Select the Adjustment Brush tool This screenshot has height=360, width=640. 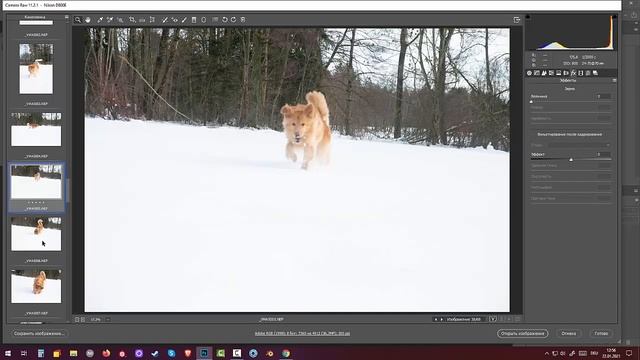(184, 20)
